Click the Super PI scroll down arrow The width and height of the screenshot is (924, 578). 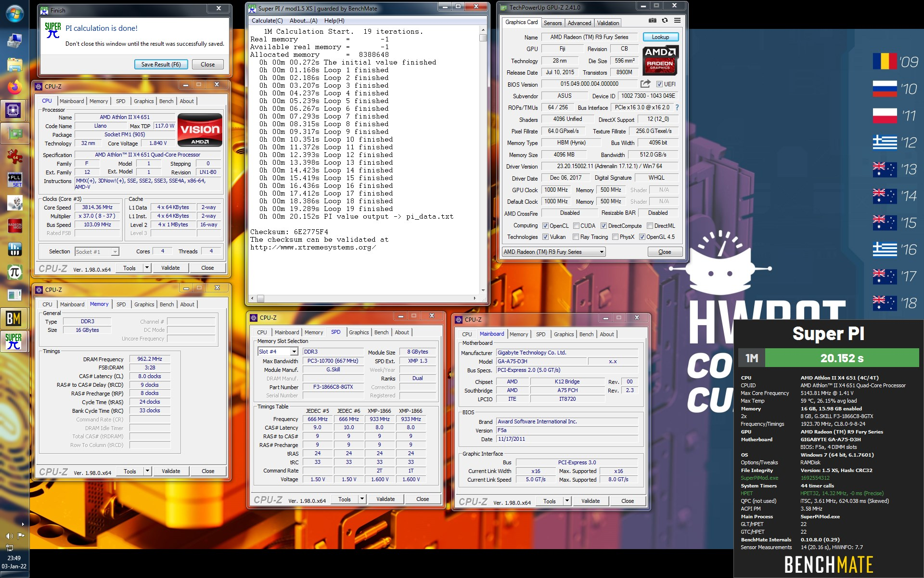click(483, 290)
